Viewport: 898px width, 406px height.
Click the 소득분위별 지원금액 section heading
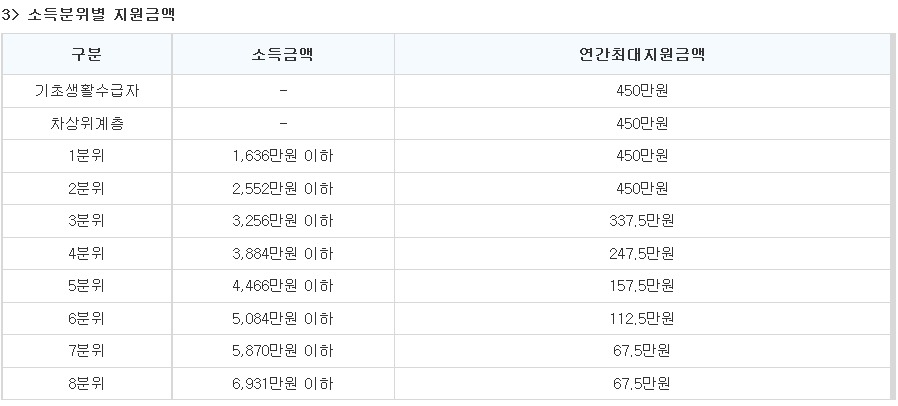click(101, 15)
